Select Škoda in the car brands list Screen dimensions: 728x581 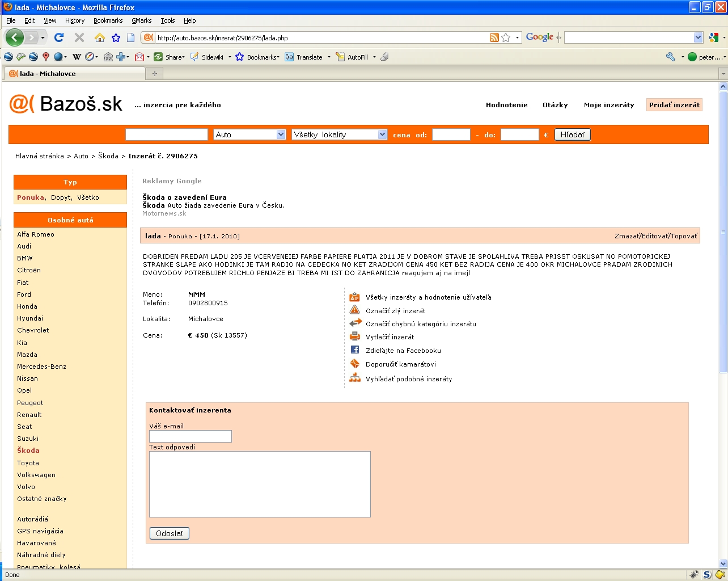(x=28, y=451)
